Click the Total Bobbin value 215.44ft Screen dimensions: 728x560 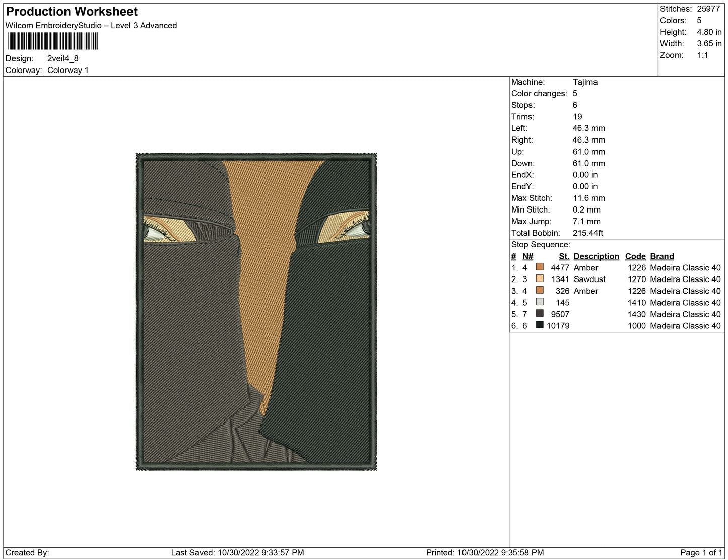[x=587, y=233]
